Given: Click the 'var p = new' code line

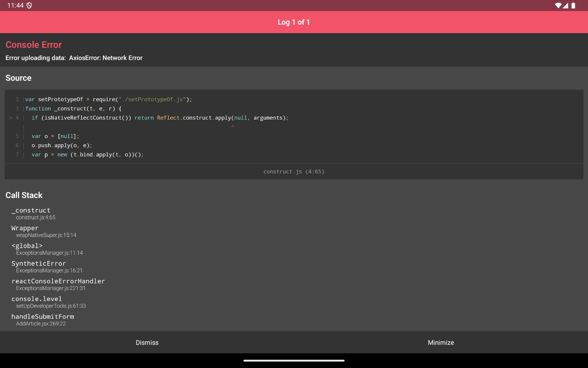Looking at the screenshot, I should [87, 155].
